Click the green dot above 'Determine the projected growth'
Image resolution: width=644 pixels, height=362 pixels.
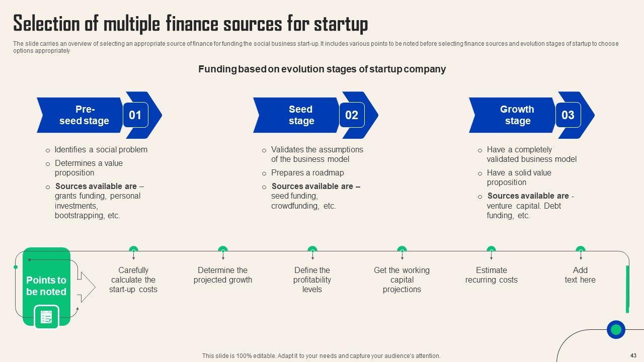pyautogui.click(x=223, y=249)
